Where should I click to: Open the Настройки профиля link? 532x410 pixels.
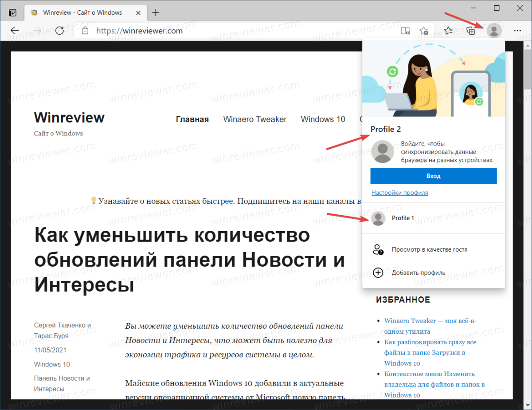399,193
